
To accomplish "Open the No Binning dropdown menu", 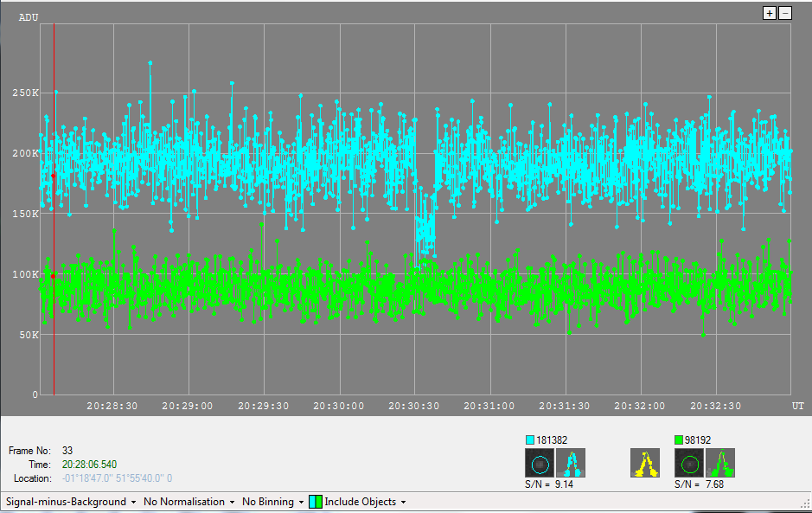I will [x=273, y=502].
